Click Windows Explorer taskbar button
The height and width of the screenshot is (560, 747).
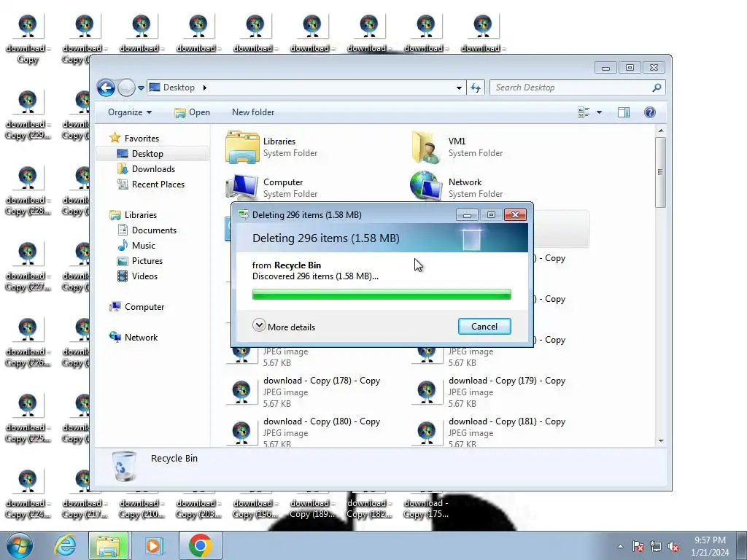(x=108, y=545)
